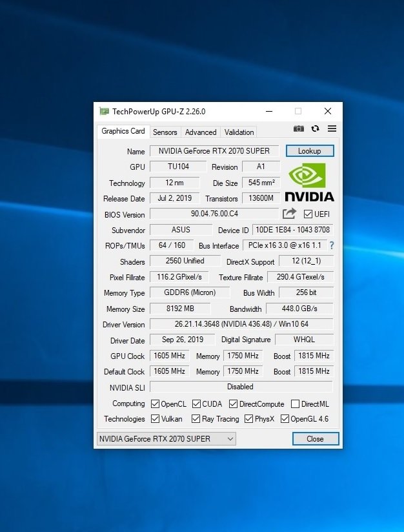This screenshot has height=532, width=404.
Task: Click the Texture Fillrate 290.4 GTexel/s
Action: point(300,277)
